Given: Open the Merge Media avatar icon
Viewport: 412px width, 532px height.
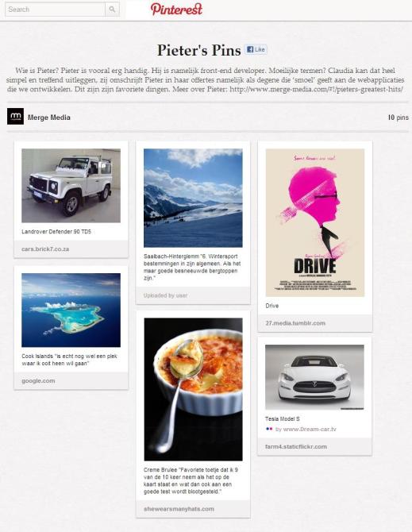Looking at the screenshot, I should pyautogui.click(x=15, y=117).
